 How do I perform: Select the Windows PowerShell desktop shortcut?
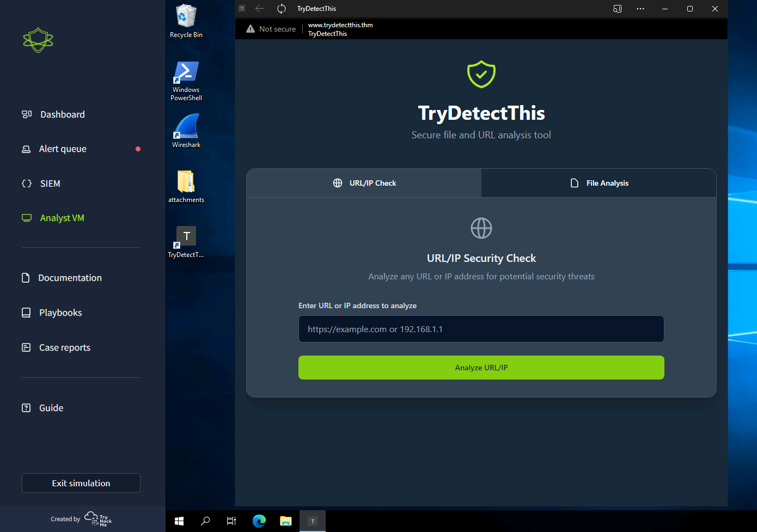click(186, 81)
